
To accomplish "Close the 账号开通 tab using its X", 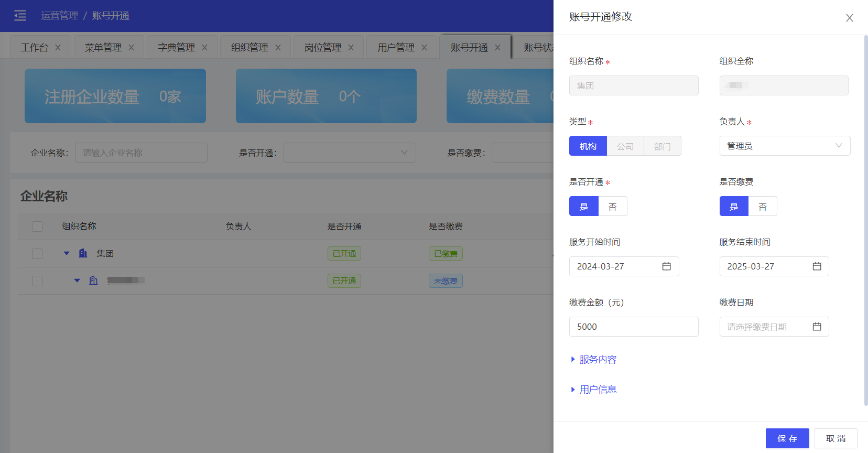I will pos(498,48).
